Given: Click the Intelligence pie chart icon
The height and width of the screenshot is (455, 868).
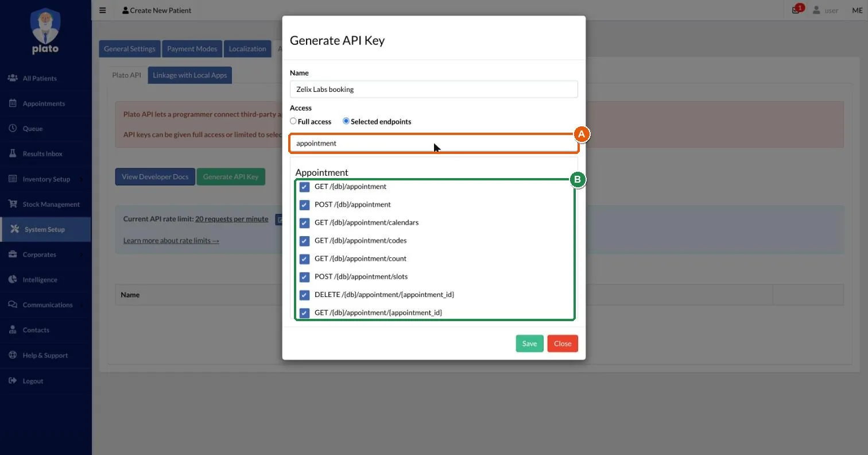Looking at the screenshot, I should point(13,279).
